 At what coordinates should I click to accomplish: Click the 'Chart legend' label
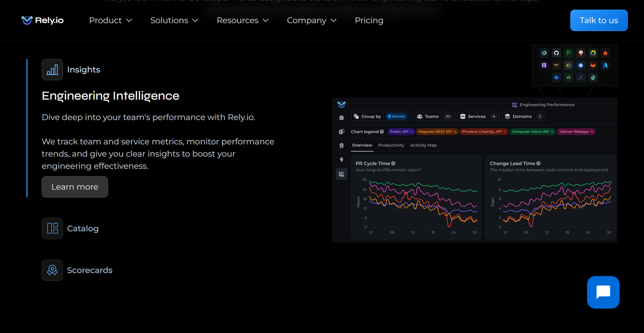coord(365,132)
